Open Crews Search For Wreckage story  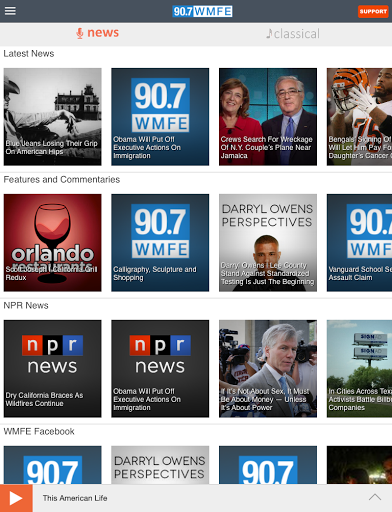268,117
